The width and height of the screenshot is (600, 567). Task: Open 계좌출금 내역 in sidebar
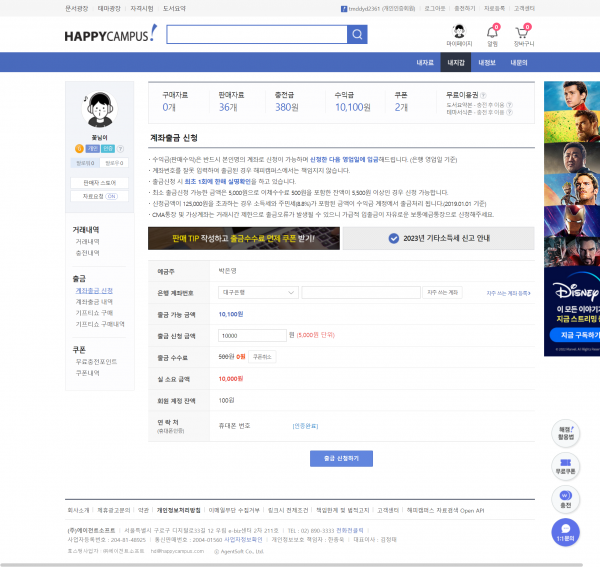click(x=93, y=301)
